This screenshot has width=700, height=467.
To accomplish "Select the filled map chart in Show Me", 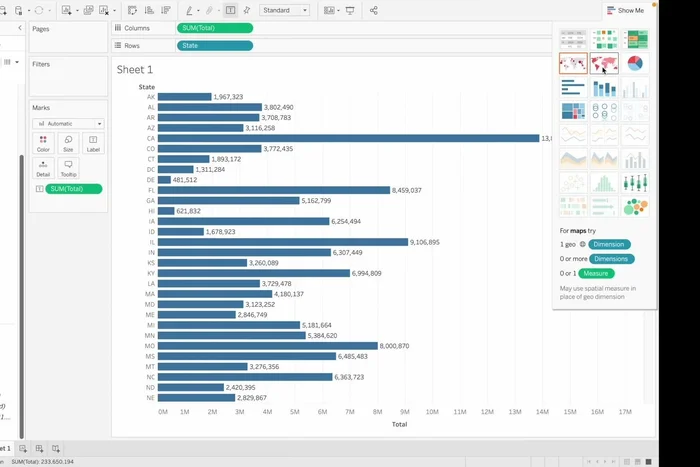I will pos(604,64).
